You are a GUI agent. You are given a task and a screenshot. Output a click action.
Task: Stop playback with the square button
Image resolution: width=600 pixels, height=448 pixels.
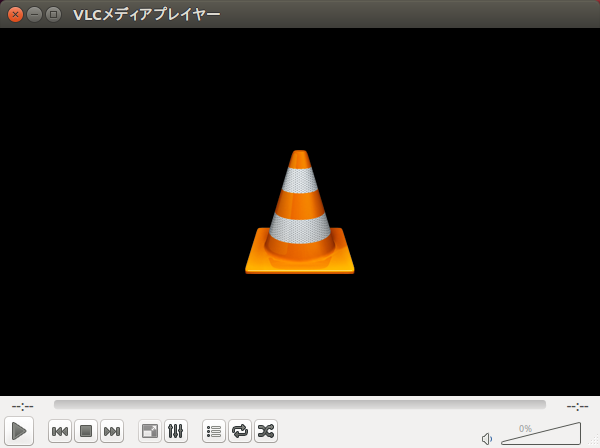86,431
